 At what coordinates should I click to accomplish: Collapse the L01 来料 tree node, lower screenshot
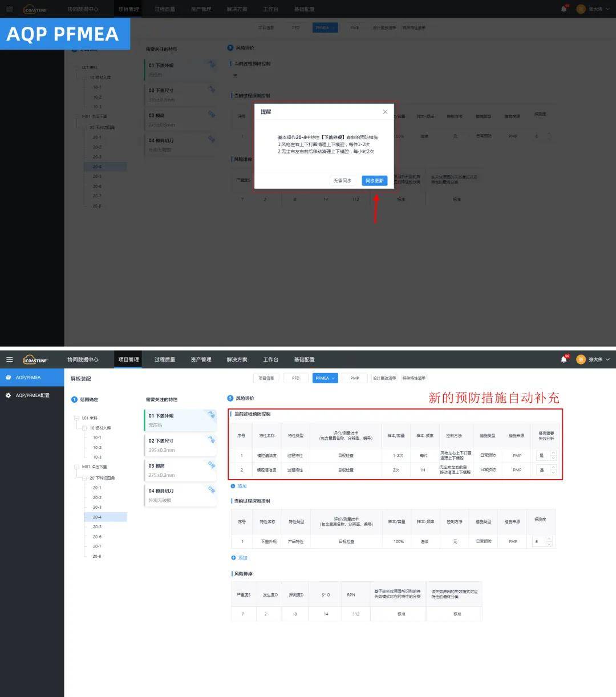click(x=77, y=418)
